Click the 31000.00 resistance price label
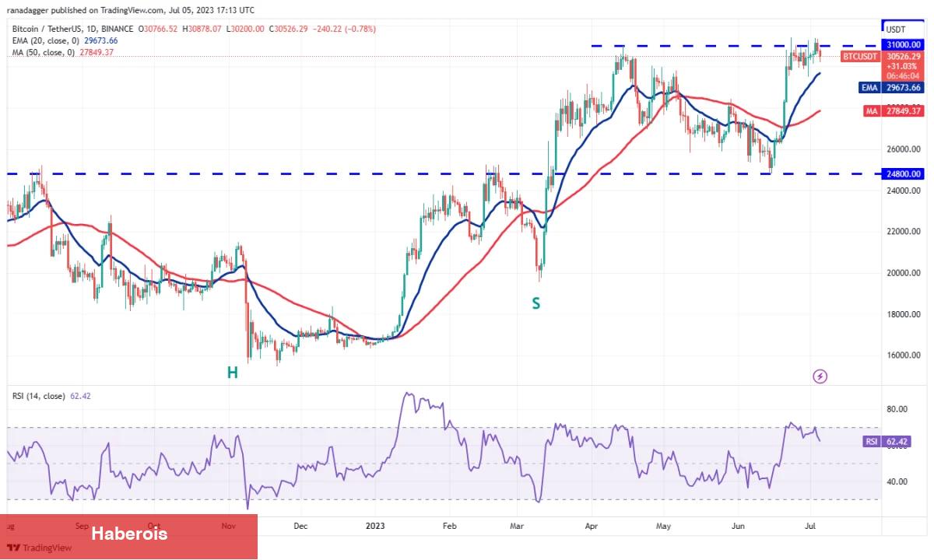Screen dimensions: 934x560 coord(903,46)
